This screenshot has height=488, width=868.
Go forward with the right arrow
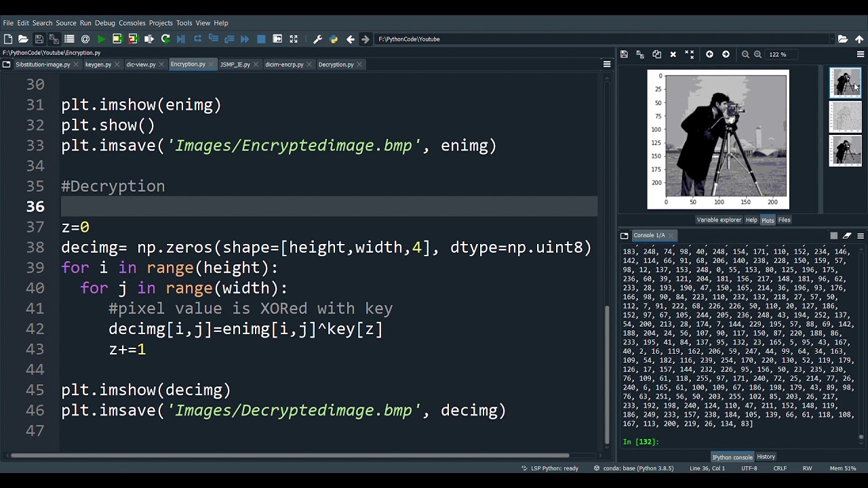click(366, 39)
